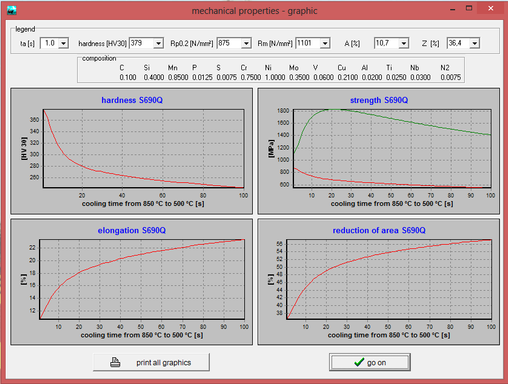Screen dimensions: 508x384
Task: Open the A [%] elongation dropdown
Action: (x=404, y=43)
